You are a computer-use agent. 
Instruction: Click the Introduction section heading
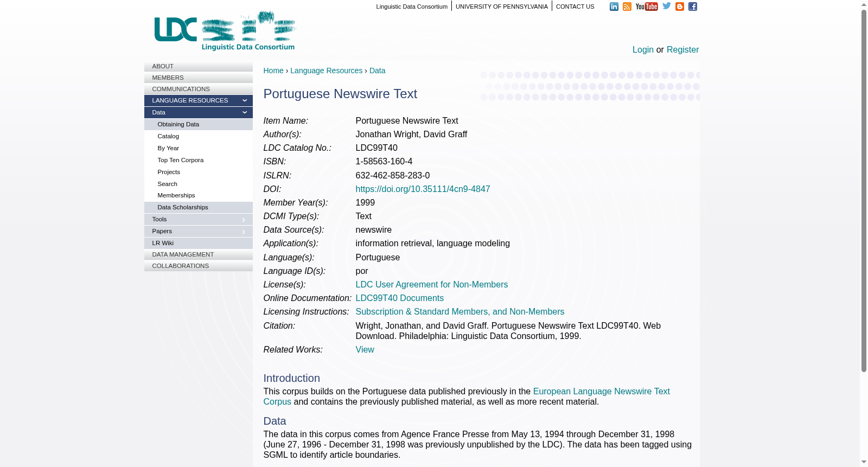pos(292,379)
